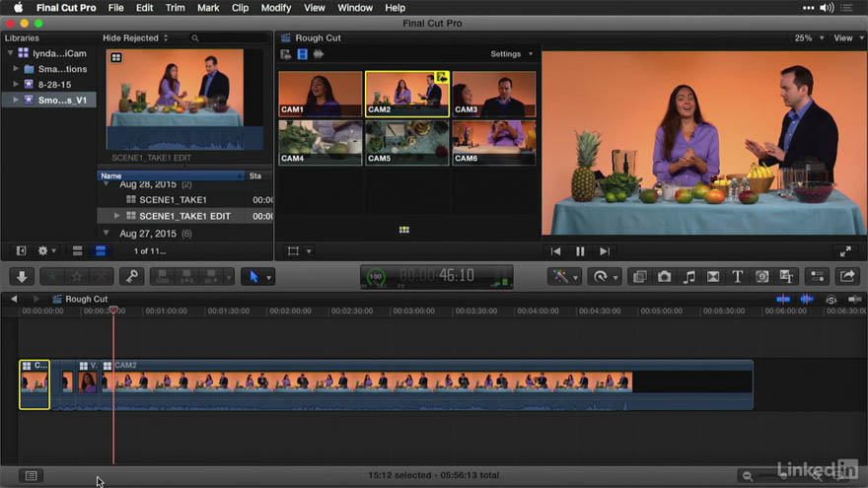868x488 pixels.
Task: Open the Window menu
Action: click(x=355, y=8)
